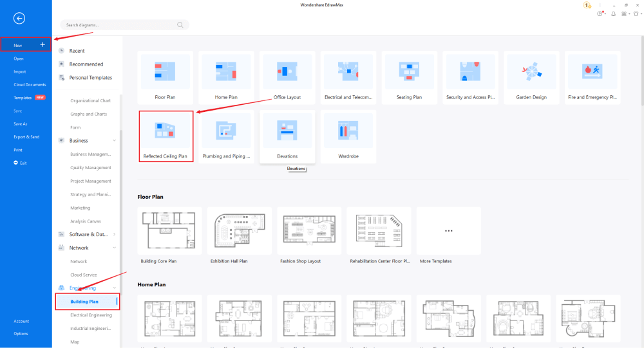Select the Home Plan template icon
The height and width of the screenshot is (348, 644).
pos(226,71)
